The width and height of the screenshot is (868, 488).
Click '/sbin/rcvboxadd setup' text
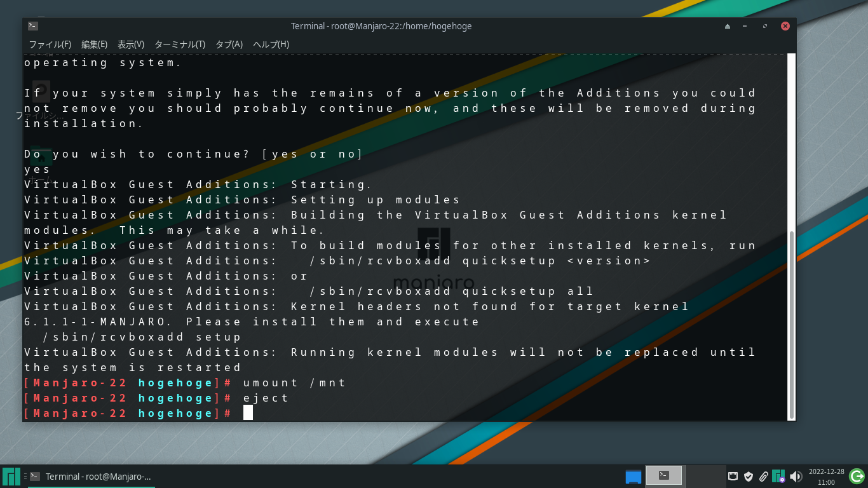coord(142,337)
